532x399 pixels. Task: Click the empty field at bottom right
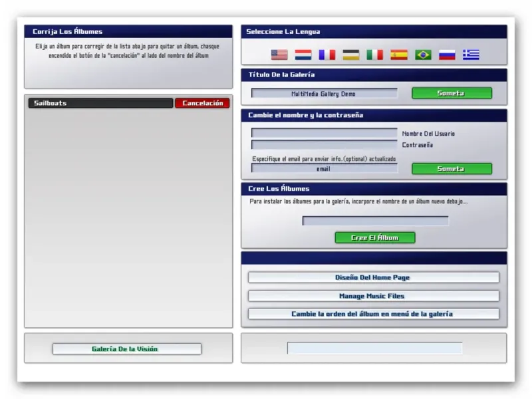[374, 348]
